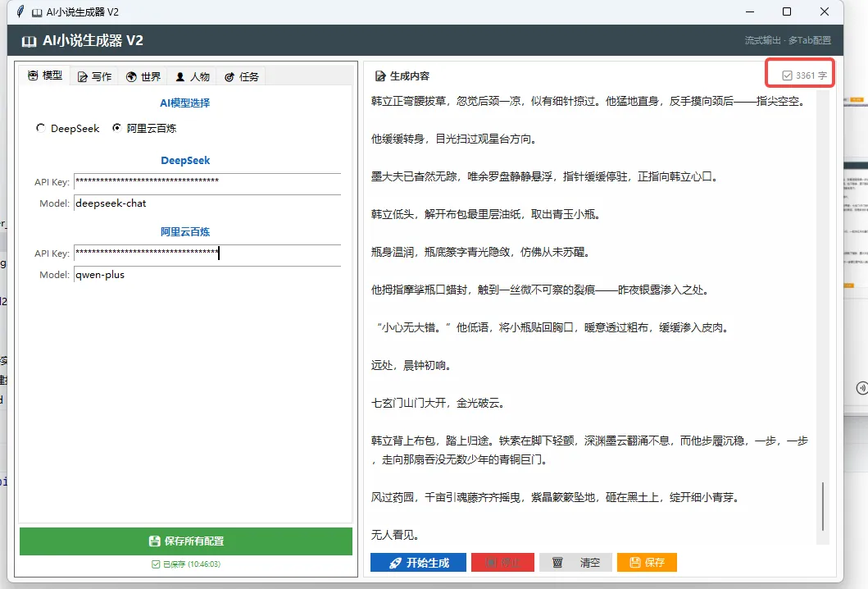Screen dimensions: 868x589
Task: Click the line 七玄门山门大开，金光破云。
Action: tap(438, 403)
